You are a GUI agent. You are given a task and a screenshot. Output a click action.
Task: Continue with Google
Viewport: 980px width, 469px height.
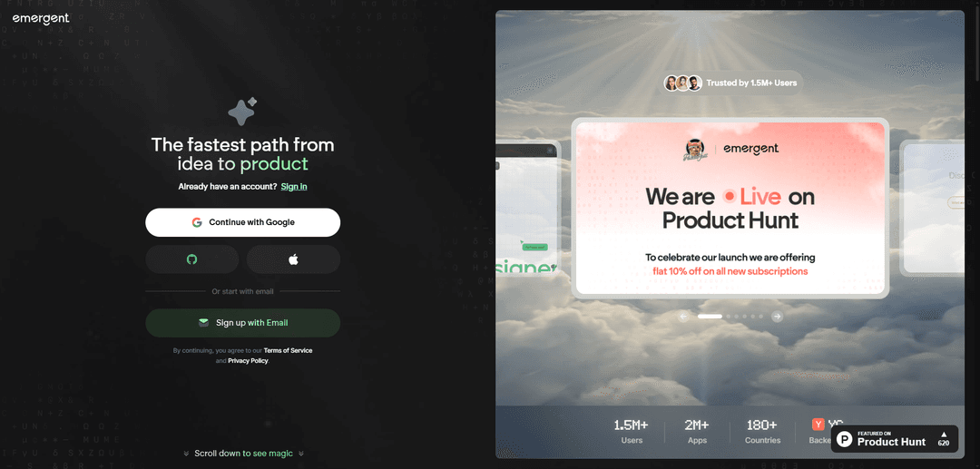tap(243, 222)
